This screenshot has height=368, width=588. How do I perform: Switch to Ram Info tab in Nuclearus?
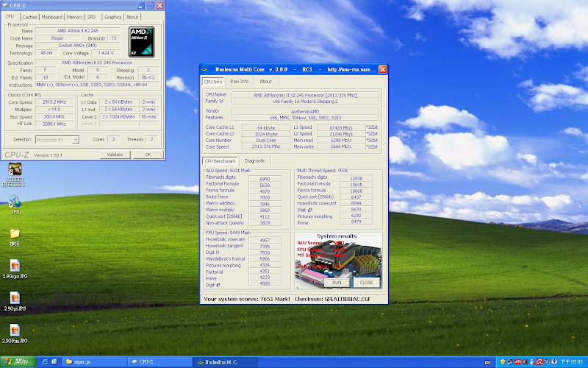tap(240, 82)
